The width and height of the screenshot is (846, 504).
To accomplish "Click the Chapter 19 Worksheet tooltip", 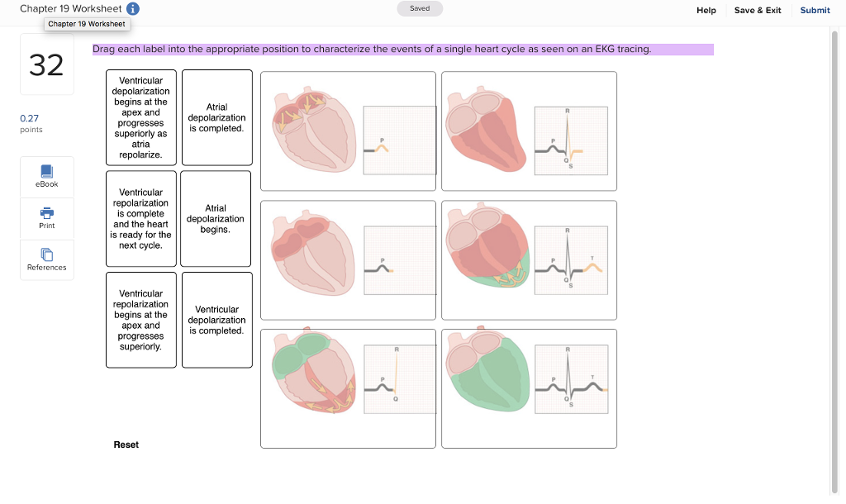I will click(87, 24).
